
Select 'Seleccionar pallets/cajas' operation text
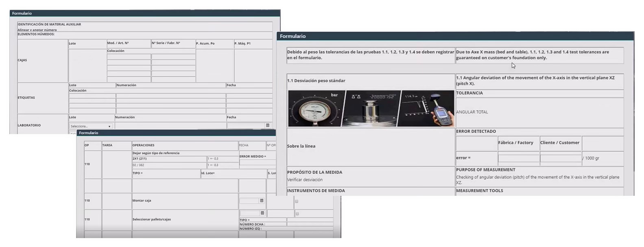pos(152,219)
